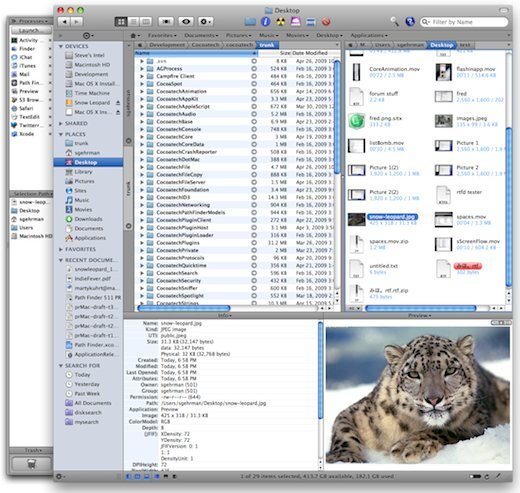Screen dimensions: 520x493
Task: Click the fred.png.sitx archive icon
Action: click(x=357, y=121)
